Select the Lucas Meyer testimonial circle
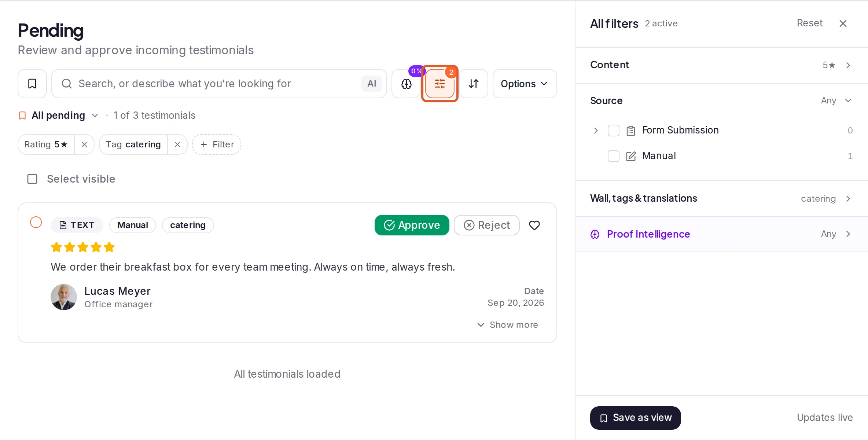This screenshot has height=440, width=868. (36, 222)
